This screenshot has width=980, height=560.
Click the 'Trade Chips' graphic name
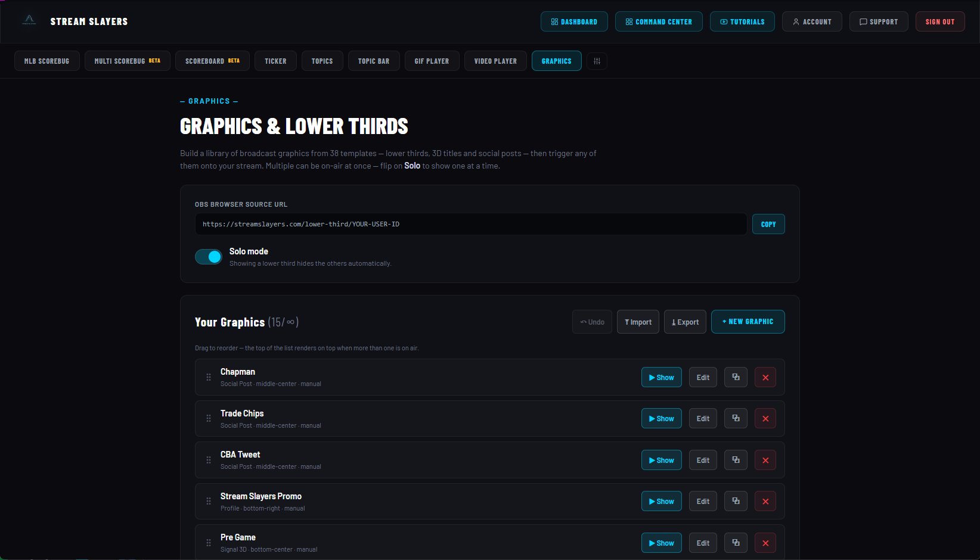tap(242, 413)
